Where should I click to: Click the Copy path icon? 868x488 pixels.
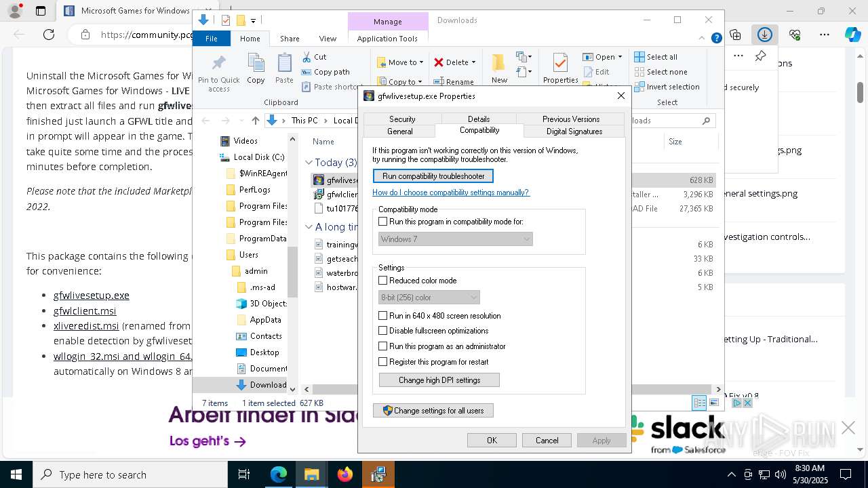(307, 72)
